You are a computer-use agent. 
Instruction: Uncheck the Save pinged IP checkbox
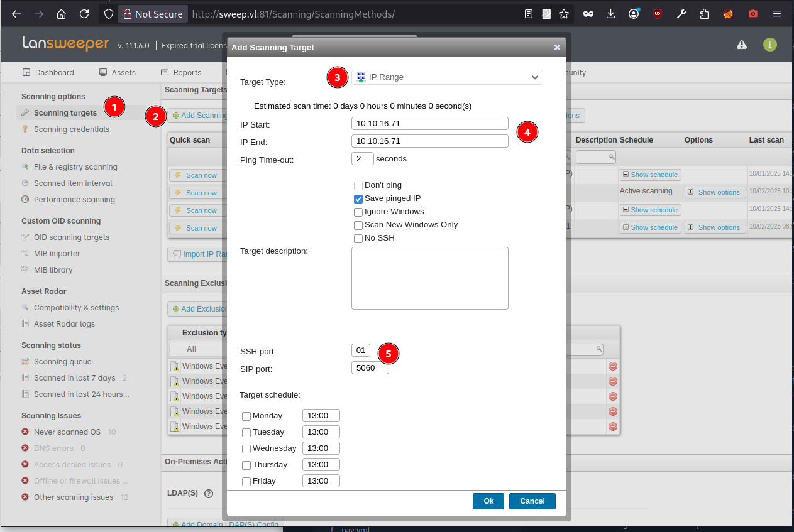(x=358, y=199)
